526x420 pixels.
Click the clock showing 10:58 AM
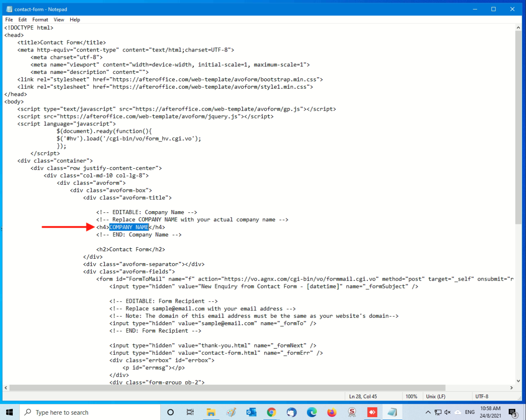[490, 412]
